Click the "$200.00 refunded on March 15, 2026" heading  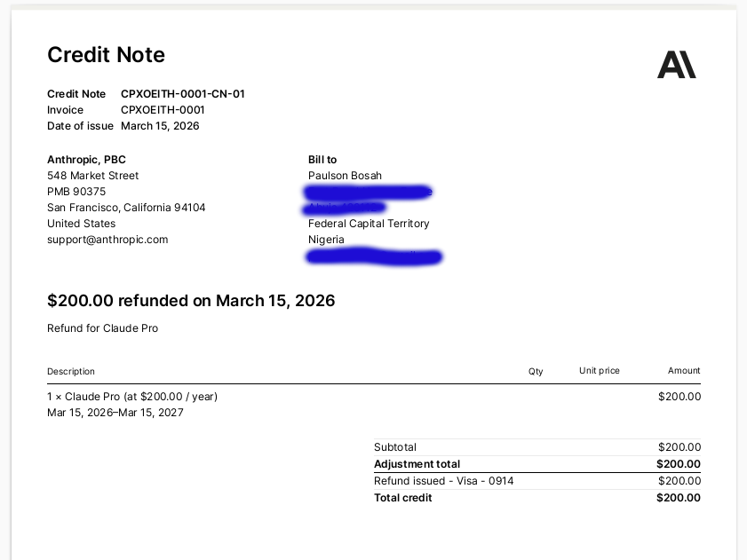click(191, 301)
